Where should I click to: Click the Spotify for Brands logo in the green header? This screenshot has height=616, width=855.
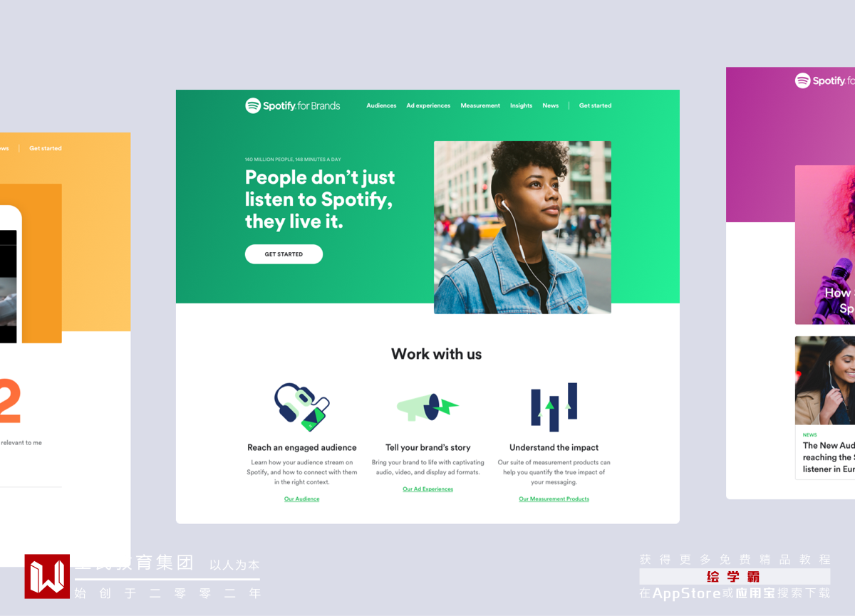pyautogui.click(x=293, y=105)
